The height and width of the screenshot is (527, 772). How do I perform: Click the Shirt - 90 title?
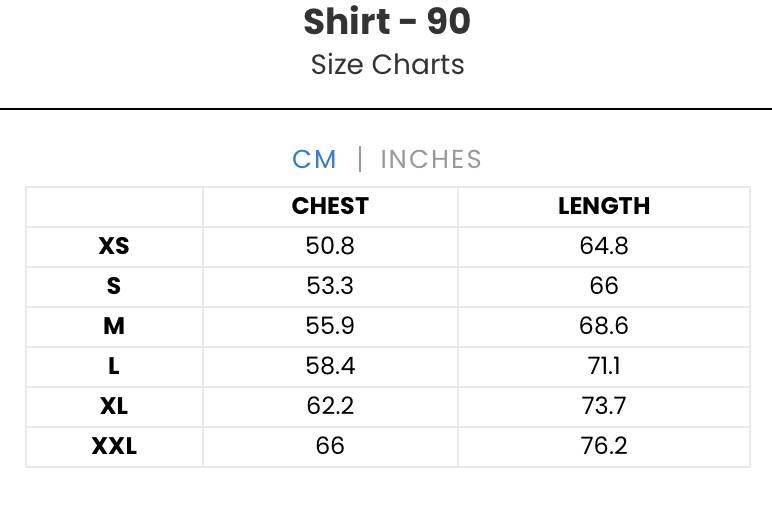point(387,22)
